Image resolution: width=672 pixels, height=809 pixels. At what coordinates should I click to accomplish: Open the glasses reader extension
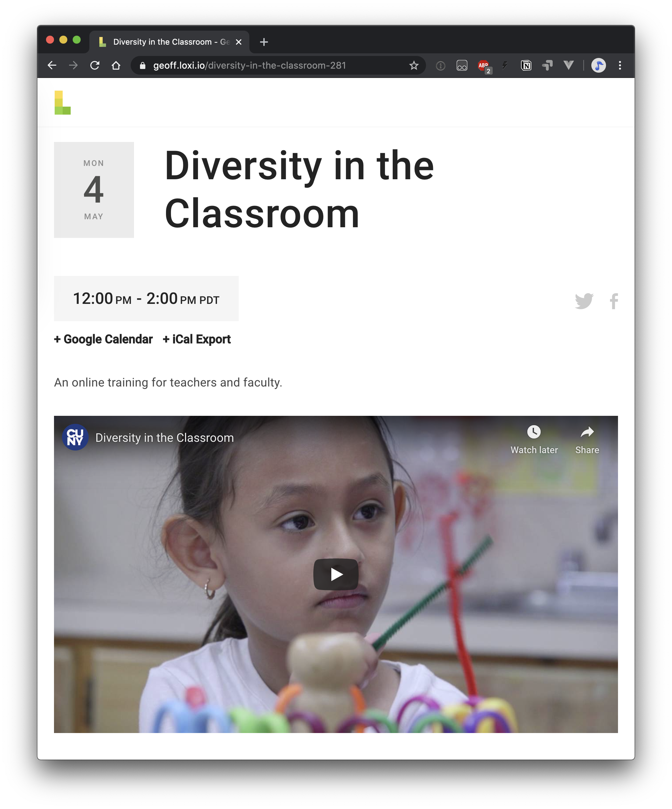(462, 66)
